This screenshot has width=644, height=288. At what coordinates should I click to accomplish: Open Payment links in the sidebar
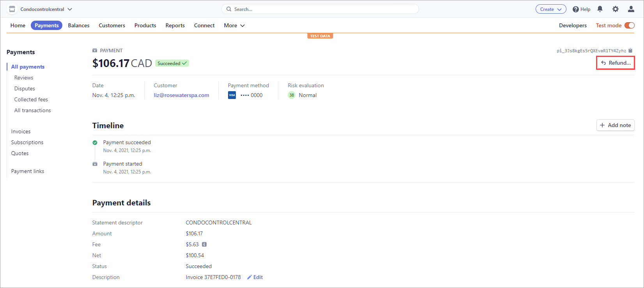point(28,171)
